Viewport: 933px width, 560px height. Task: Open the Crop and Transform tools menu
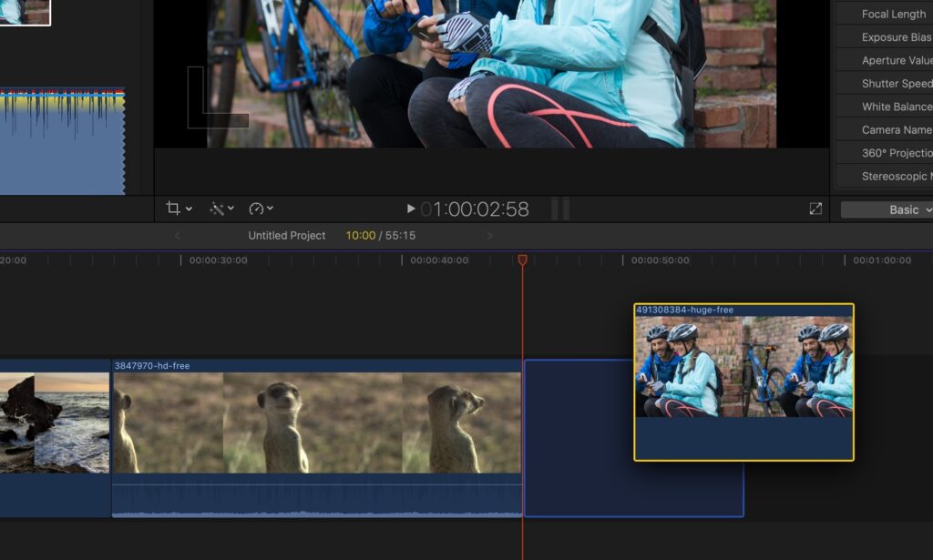pyautogui.click(x=179, y=209)
